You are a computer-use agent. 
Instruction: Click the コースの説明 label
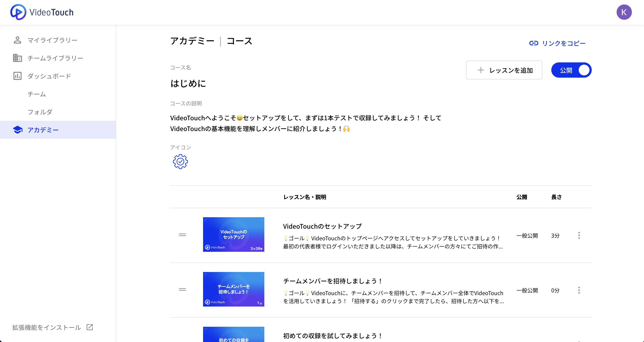click(186, 103)
